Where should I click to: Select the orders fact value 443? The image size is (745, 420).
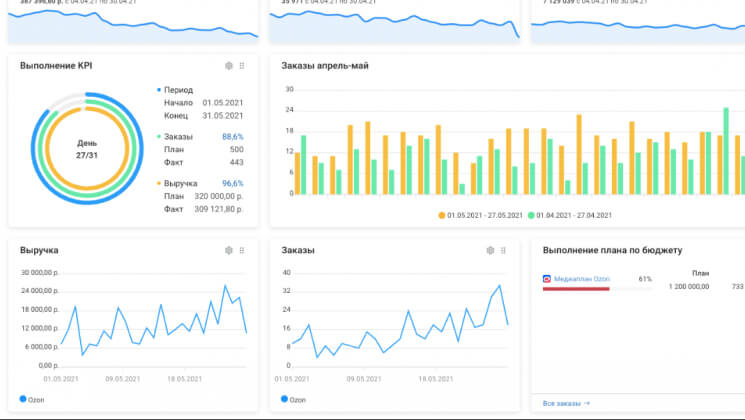237,162
